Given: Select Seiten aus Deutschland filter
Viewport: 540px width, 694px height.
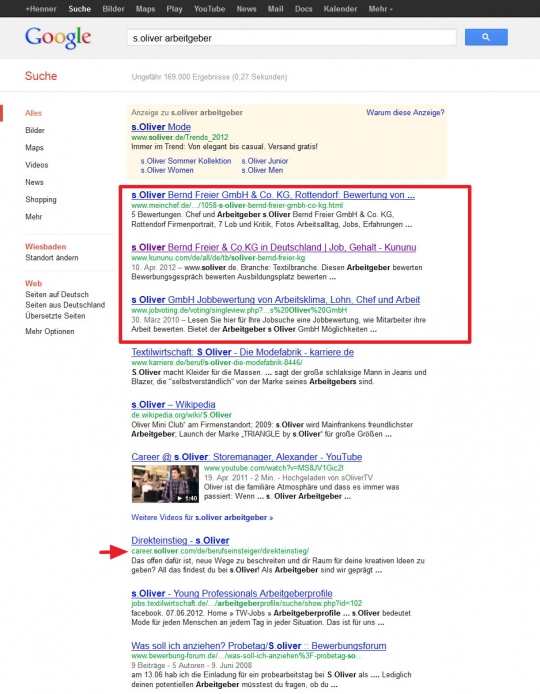Looking at the screenshot, I should coord(65,305).
